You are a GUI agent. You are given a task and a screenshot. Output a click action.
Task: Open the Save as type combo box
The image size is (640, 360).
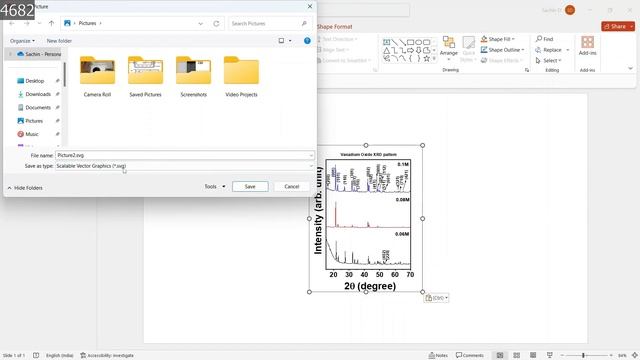point(184,166)
